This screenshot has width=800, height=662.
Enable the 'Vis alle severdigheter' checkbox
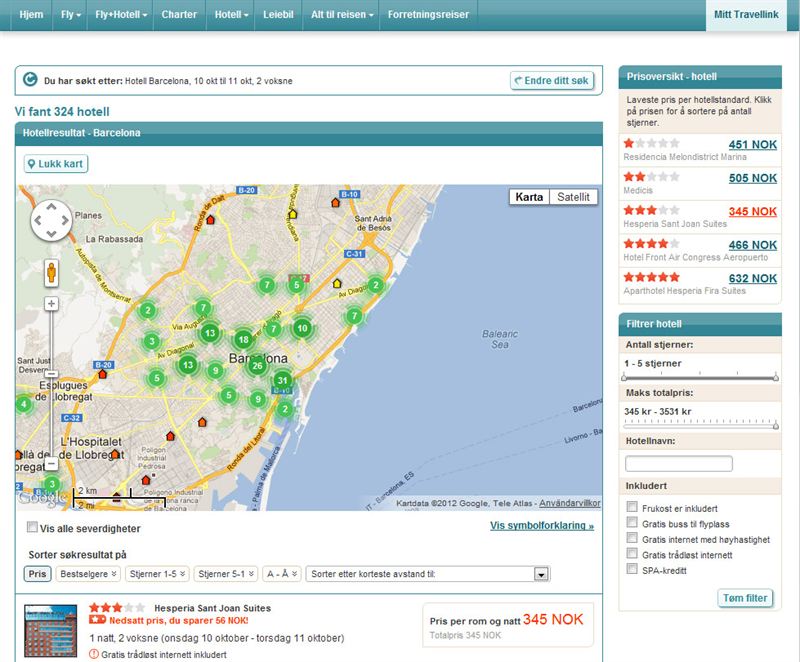tap(33, 527)
